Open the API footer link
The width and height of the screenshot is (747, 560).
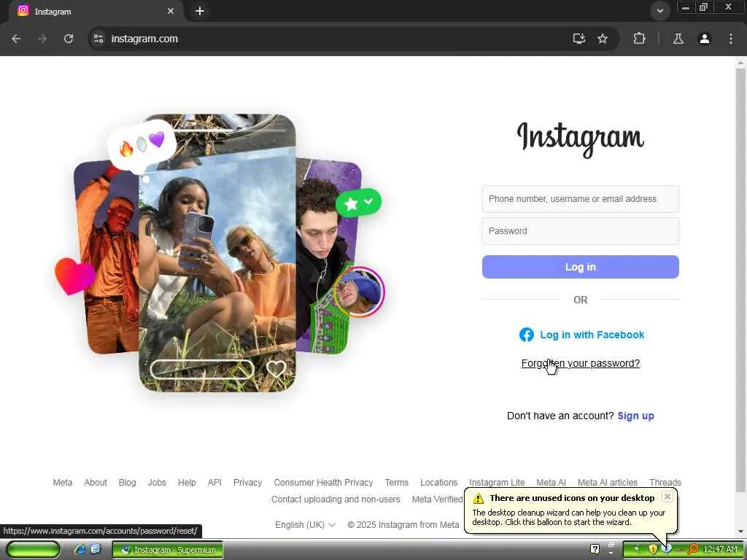tap(214, 483)
